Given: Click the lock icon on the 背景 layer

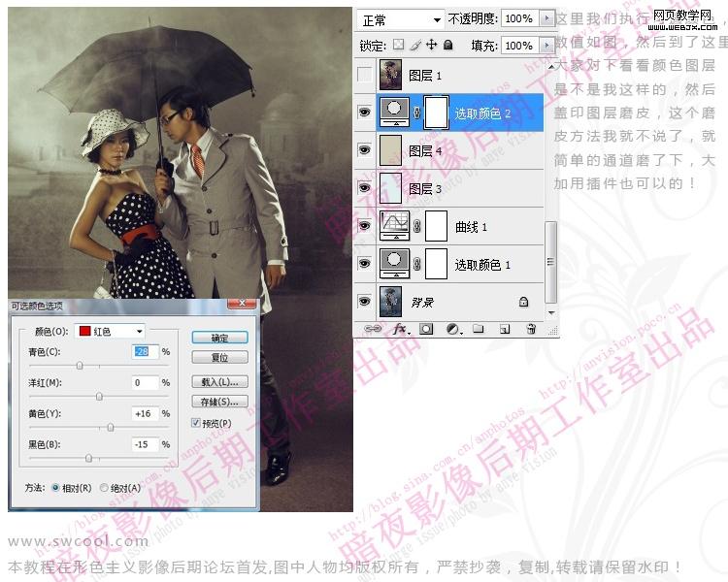Looking at the screenshot, I should coord(524,302).
